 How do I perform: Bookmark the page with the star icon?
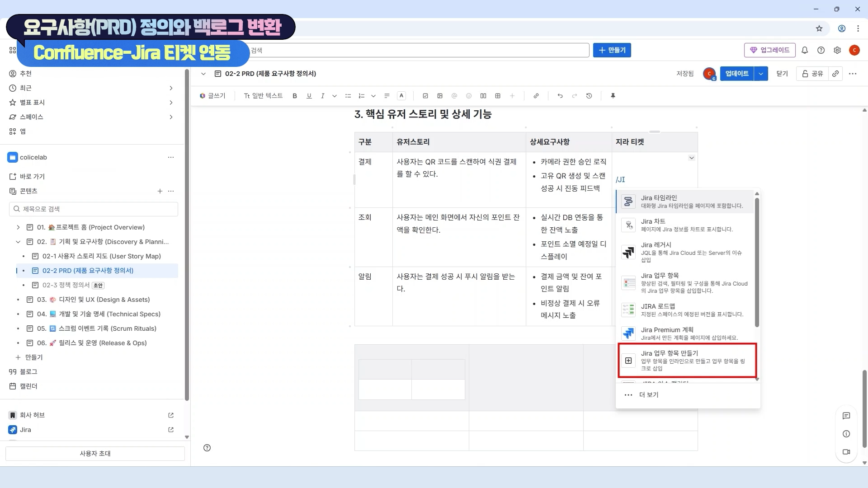point(819,28)
